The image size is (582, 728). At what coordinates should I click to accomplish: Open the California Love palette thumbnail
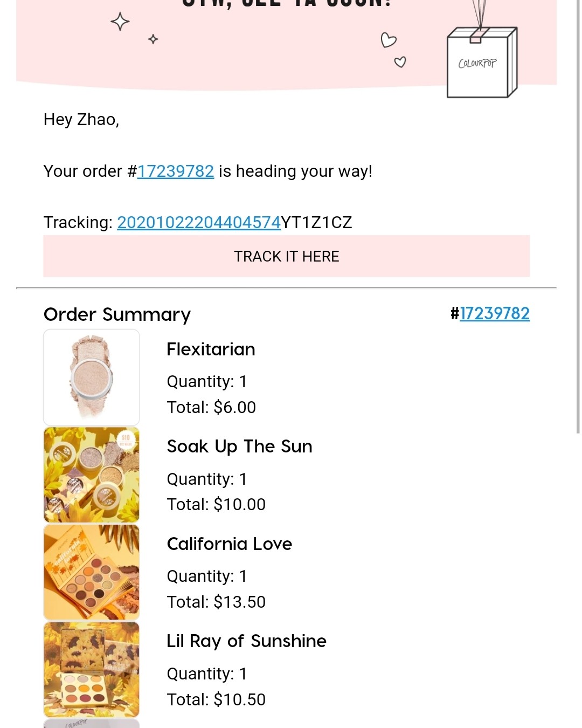tap(92, 572)
